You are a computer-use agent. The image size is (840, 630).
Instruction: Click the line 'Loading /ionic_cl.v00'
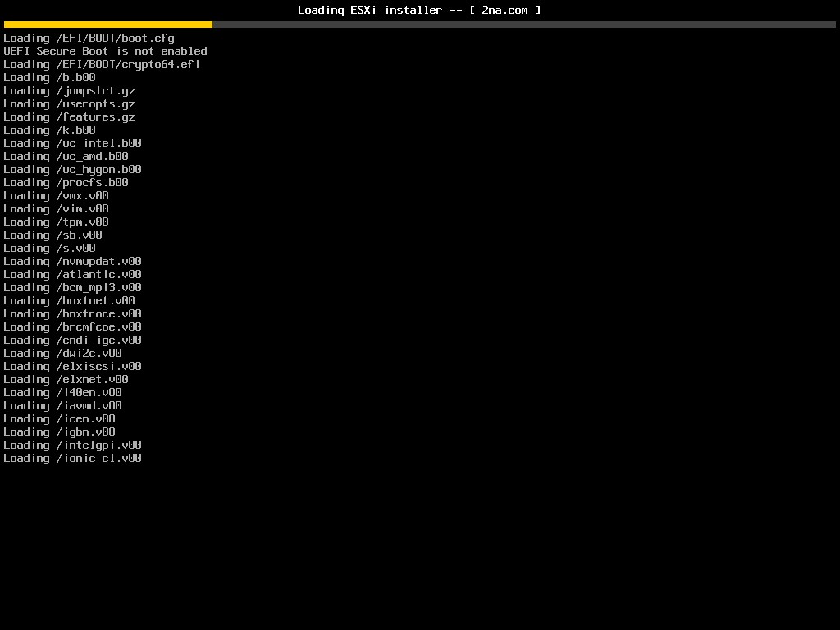coord(73,458)
